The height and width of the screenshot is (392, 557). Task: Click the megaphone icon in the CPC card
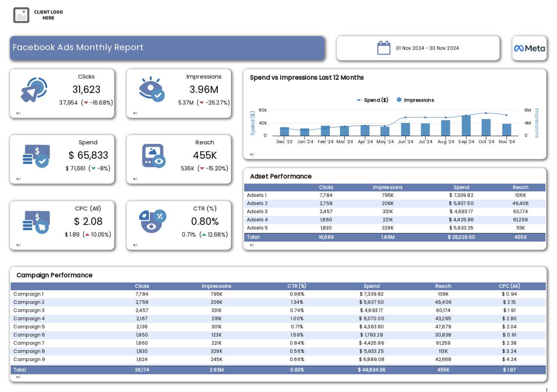[x=18, y=245]
